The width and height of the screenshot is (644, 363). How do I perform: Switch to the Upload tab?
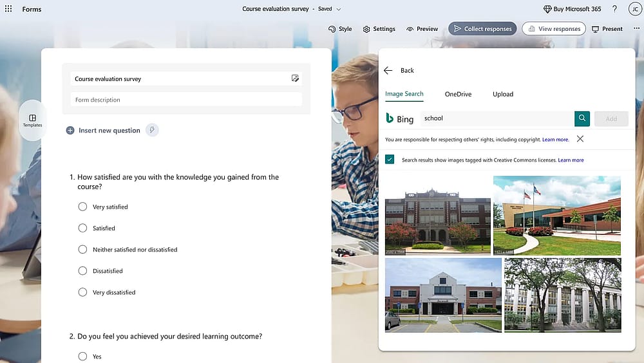[503, 94]
